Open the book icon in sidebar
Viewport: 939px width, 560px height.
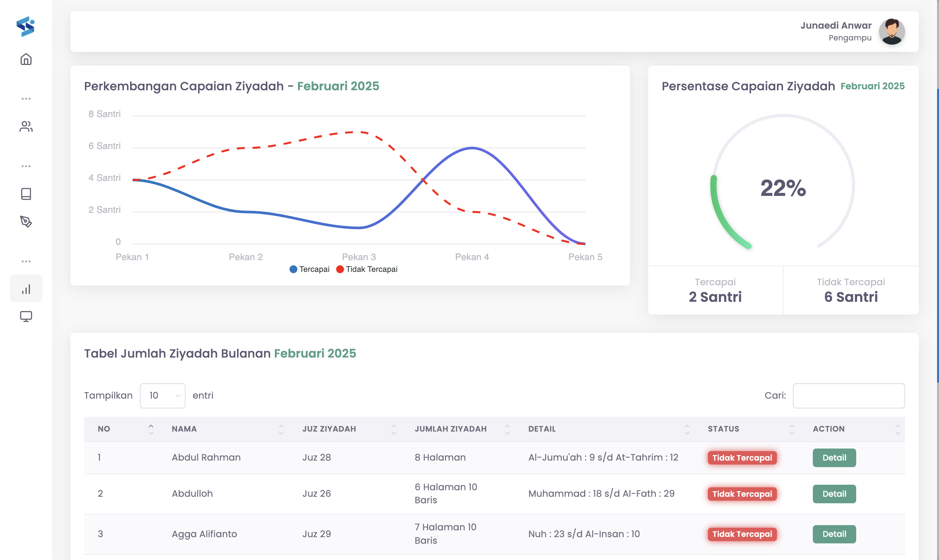26,194
